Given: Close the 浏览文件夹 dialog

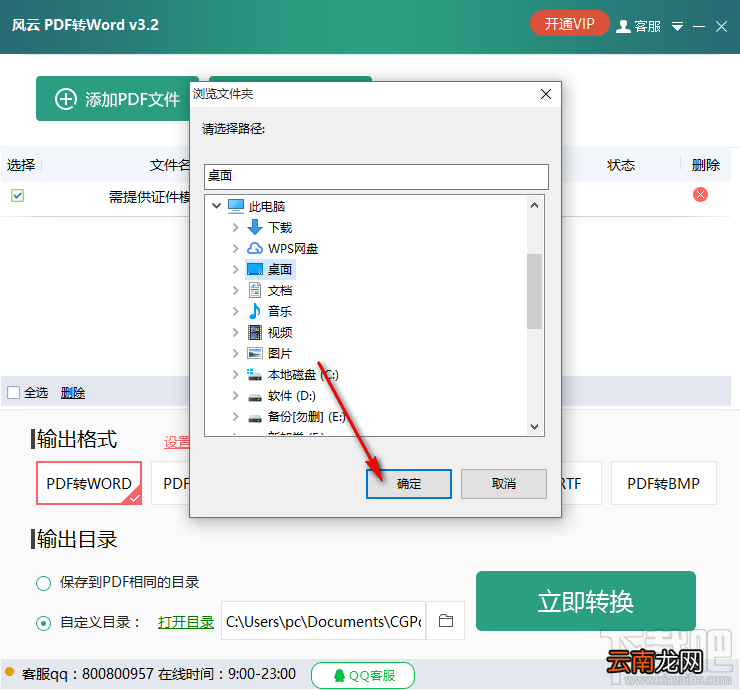Looking at the screenshot, I should pos(546,94).
